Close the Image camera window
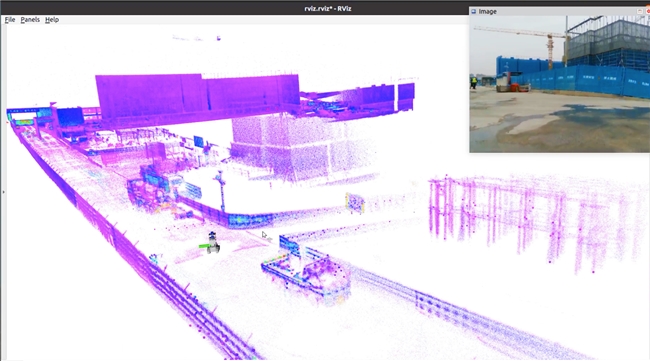The width and height of the screenshot is (650, 361). coord(648,12)
